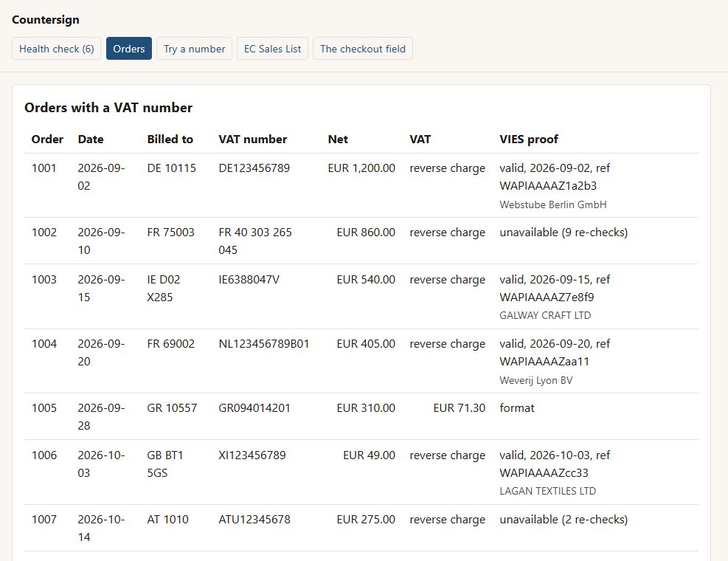Click the unavailable (2 re-checks) status

pos(564,519)
